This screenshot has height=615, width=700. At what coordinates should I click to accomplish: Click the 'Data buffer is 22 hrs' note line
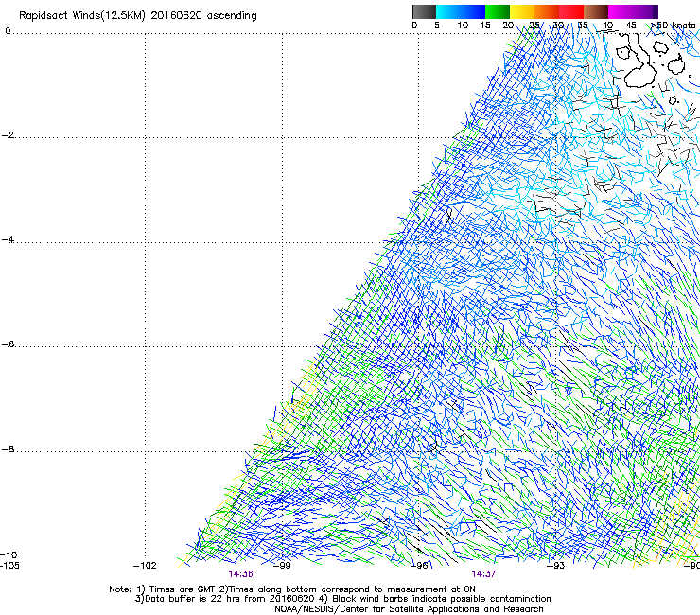(x=342, y=599)
